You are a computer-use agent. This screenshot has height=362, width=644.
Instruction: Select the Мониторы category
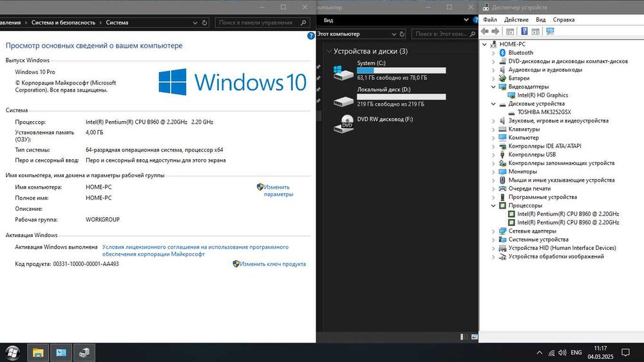click(x=522, y=171)
